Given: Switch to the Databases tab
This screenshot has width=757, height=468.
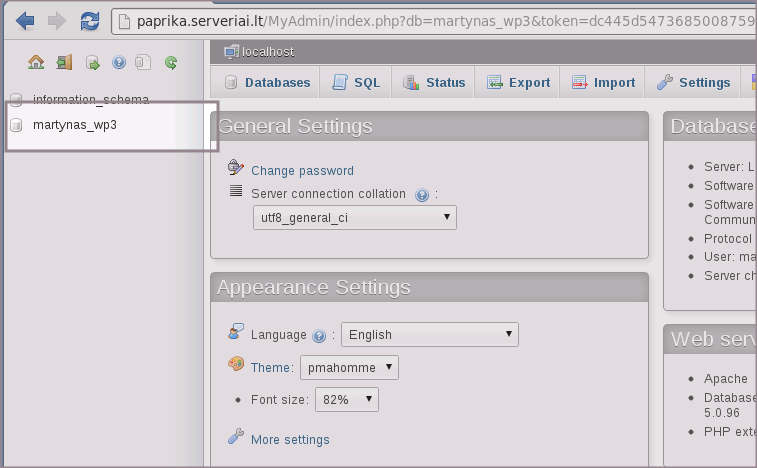Looking at the screenshot, I should [267, 83].
